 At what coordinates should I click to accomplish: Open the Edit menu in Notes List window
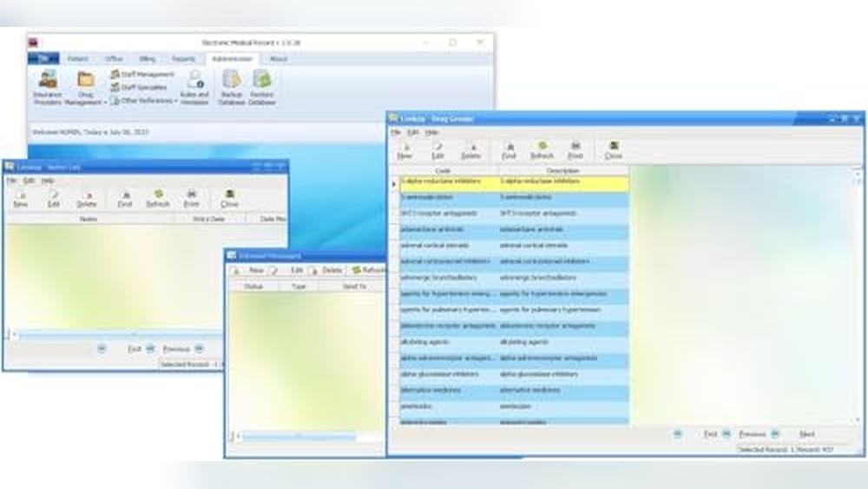pos(29,181)
